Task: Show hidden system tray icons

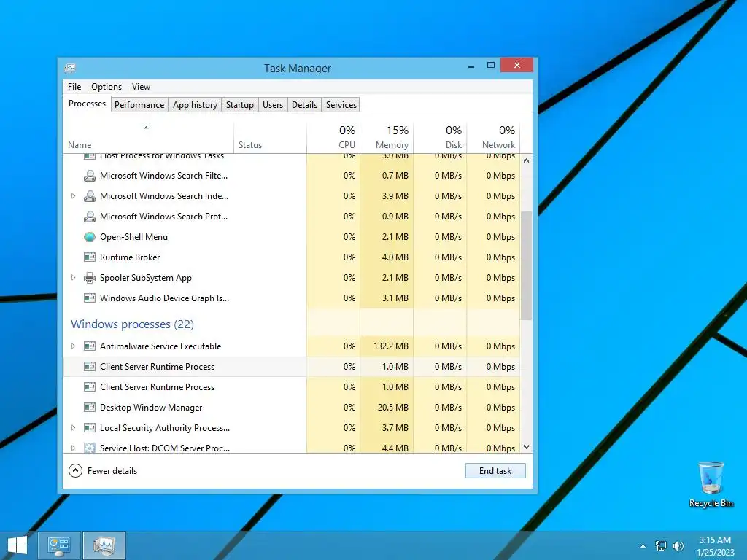Action: pos(643,546)
